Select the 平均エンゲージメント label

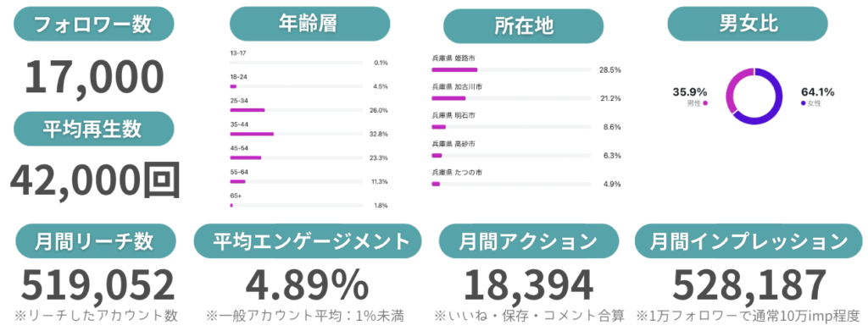pos(308,241)
